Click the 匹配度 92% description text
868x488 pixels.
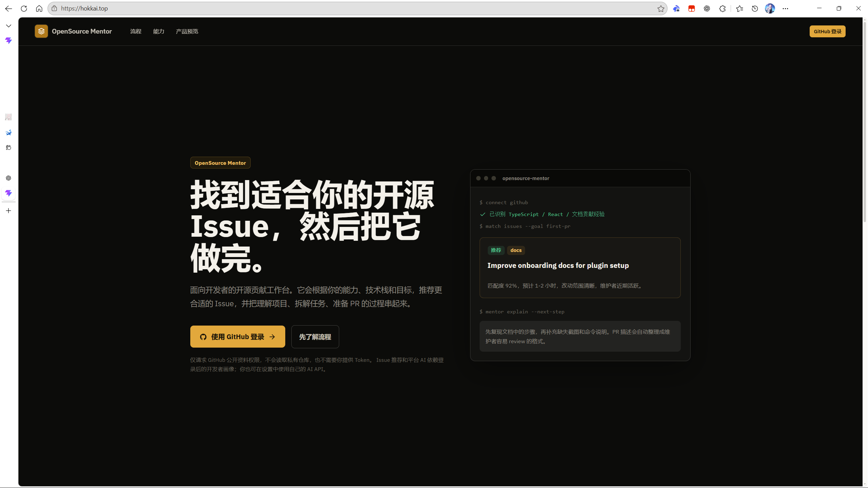coord(565,286)
